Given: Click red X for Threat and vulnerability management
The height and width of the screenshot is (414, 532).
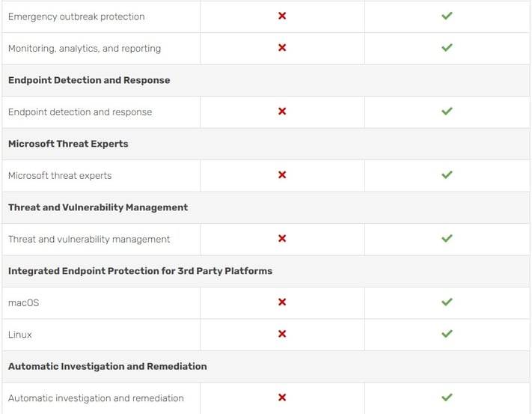Looking at the screenshot, I should pyautogui.click(x=282, y=239).
